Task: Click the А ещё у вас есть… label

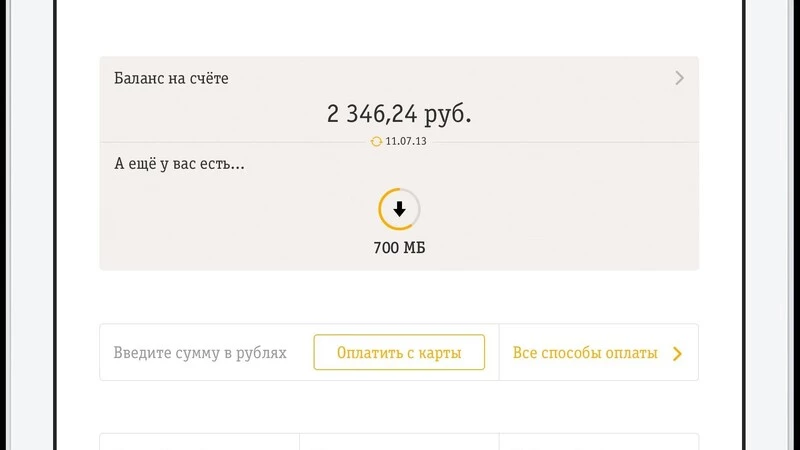Action: [179, 163]
